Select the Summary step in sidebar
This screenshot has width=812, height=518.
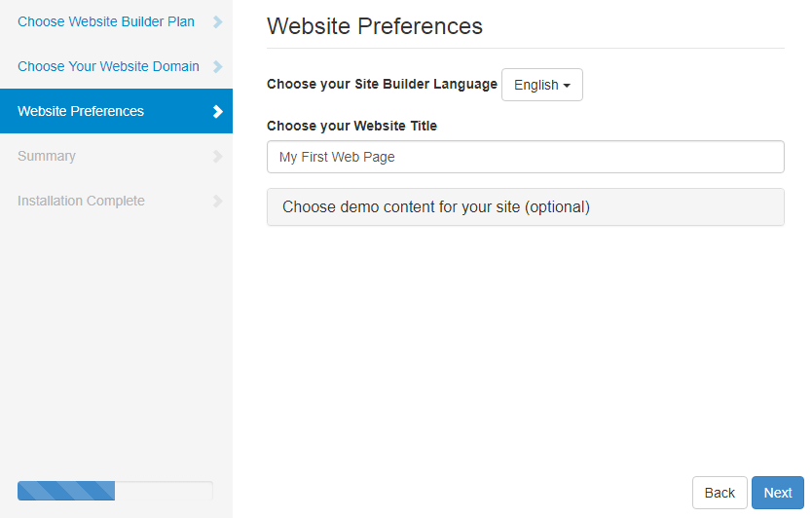pos(47,156)
